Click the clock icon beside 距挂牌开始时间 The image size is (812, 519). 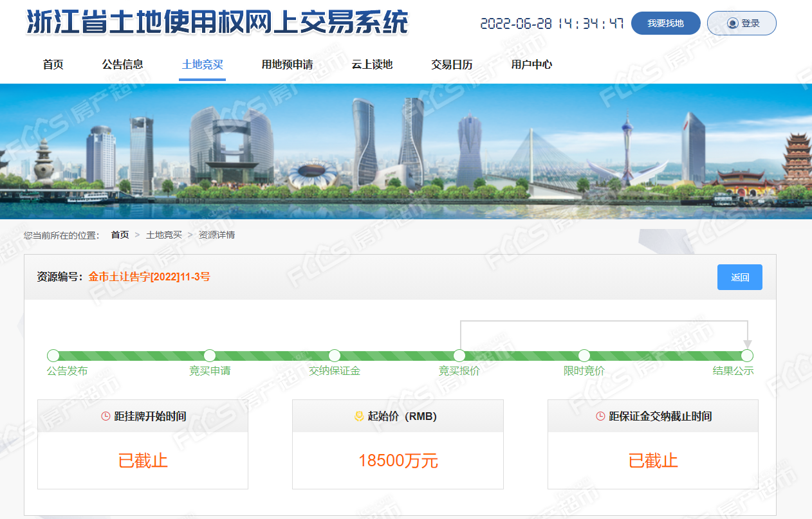(x=106, y=416)
